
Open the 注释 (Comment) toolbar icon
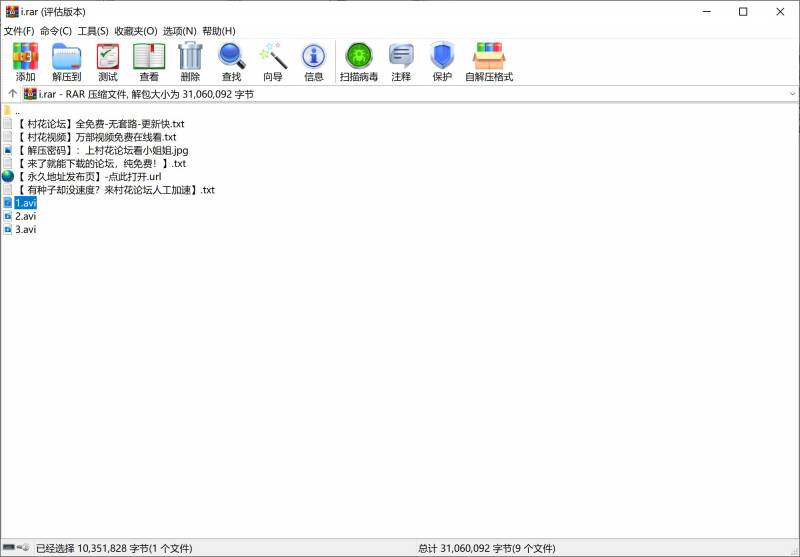tap(401, 62)
